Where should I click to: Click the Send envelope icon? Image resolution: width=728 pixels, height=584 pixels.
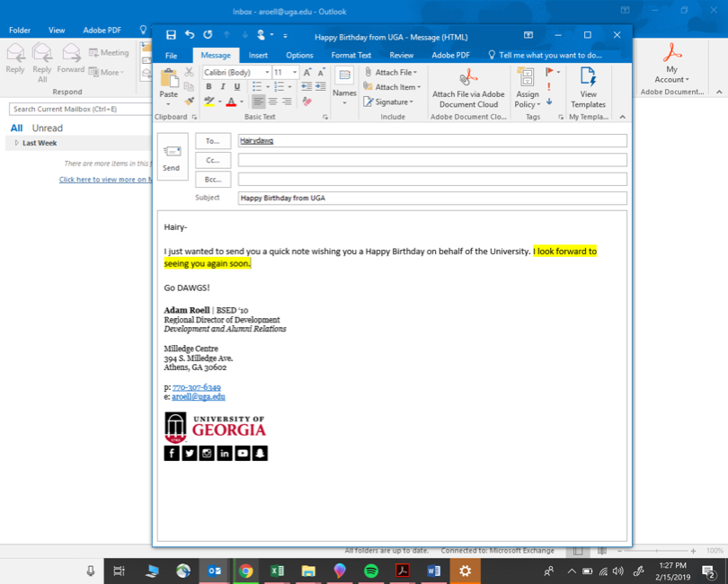(173, 156)
